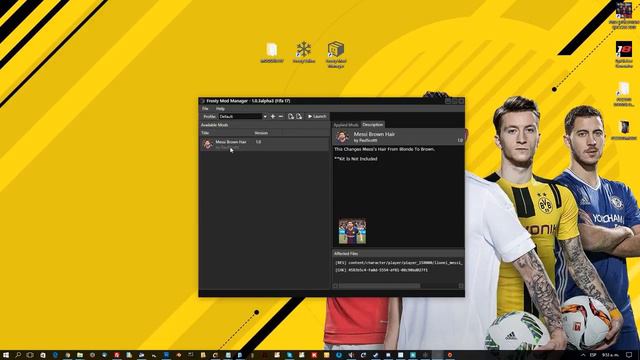Open the Profile dropdown showing Default
Image resolution: width=640 pixels, height=360 pixels.
(x=243, y=116)
